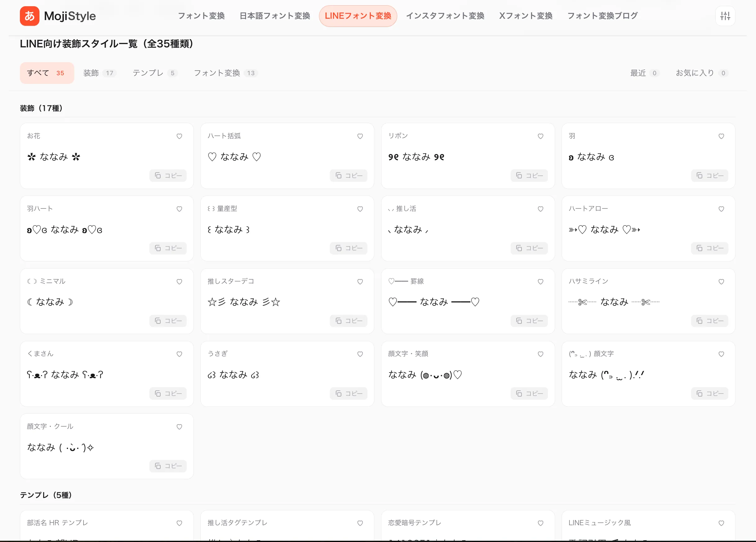Heart the LINEミュージック風 card
The height and width of the screenshot is (542, 756).
click(721, 523)
